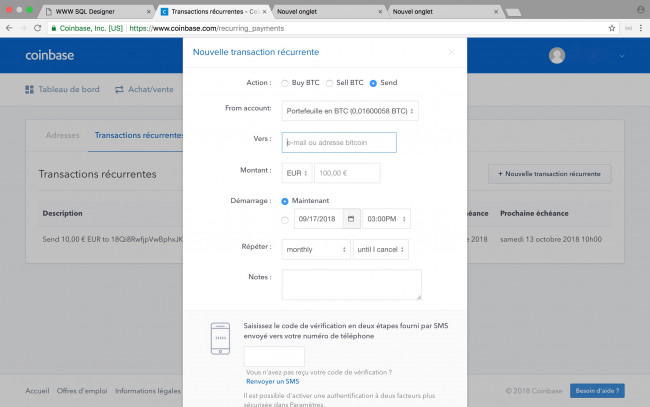Open a new browser tab
650x407 pixels.
point(513,12)
